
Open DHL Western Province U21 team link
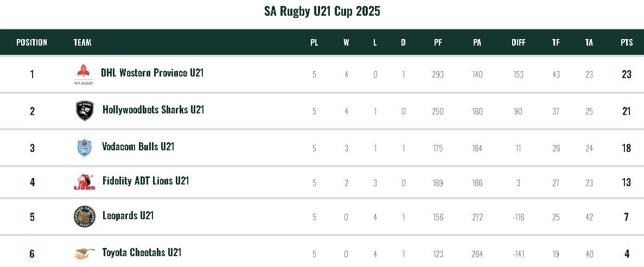click(152, 73)
